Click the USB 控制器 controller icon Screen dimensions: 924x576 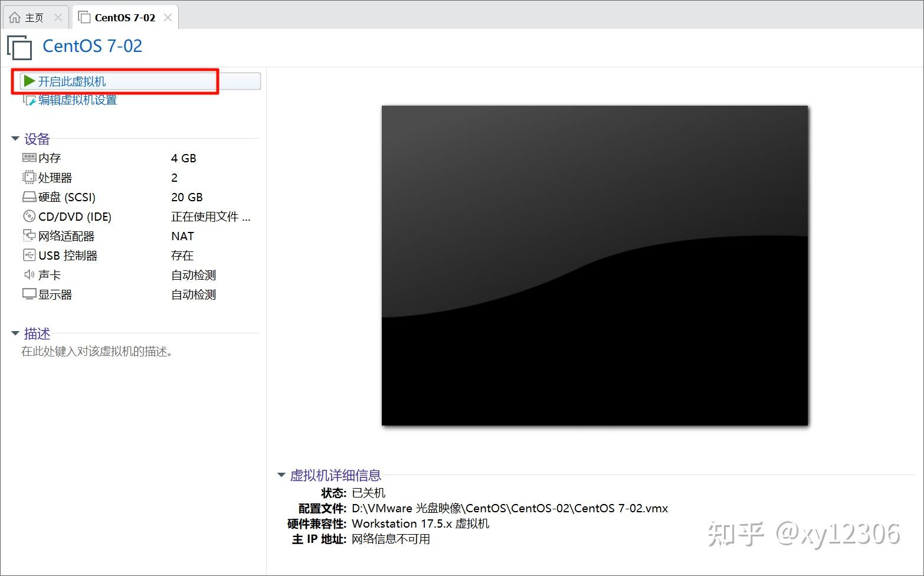29,255
